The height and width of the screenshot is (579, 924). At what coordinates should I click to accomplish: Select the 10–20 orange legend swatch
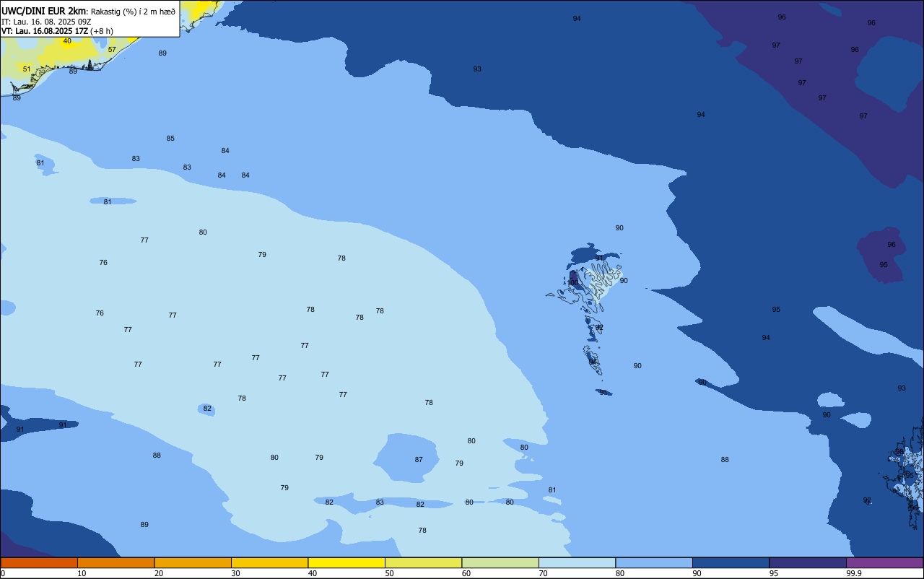(x=115, y=562)
